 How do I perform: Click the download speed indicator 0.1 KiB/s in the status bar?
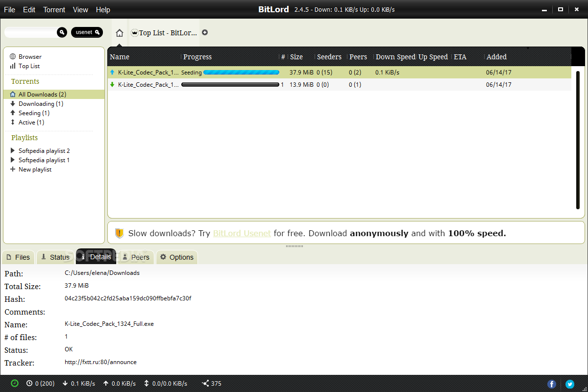[x=79, y=383]
